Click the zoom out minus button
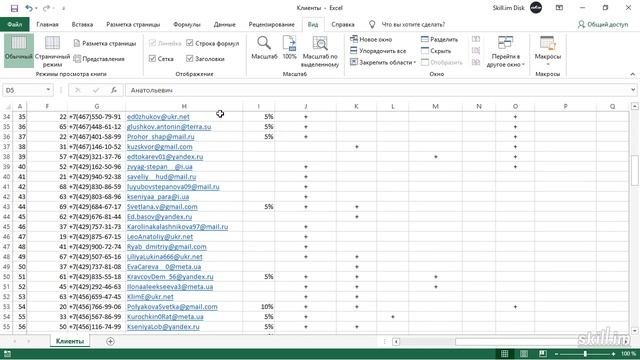The width and height of the screenshot is (640, 360). (557, 354)
